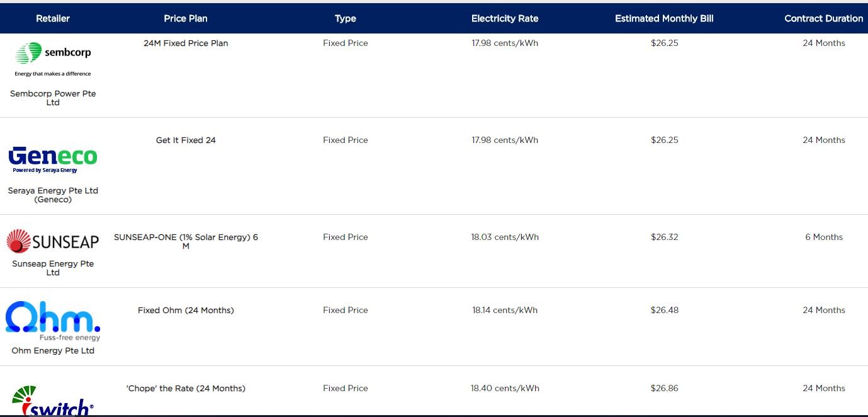Viewport: 868px width, 417px height.
Task: Sort by Estimated Monthly Bill header
Action: [664, 18]
